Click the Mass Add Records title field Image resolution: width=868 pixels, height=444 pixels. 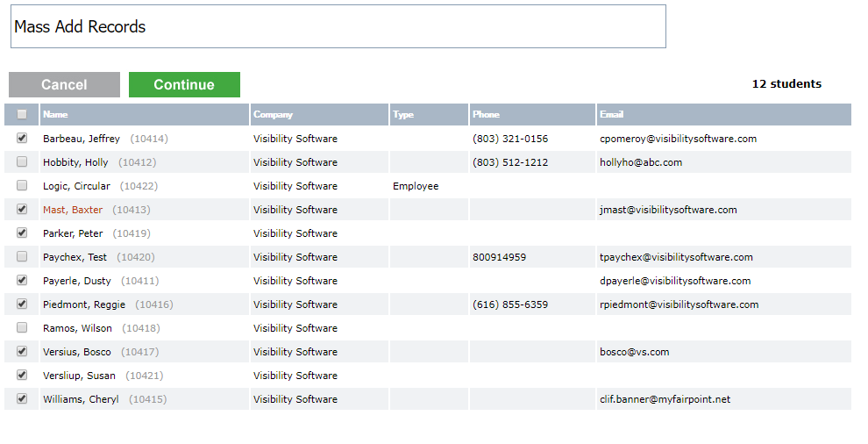point(338,26)
